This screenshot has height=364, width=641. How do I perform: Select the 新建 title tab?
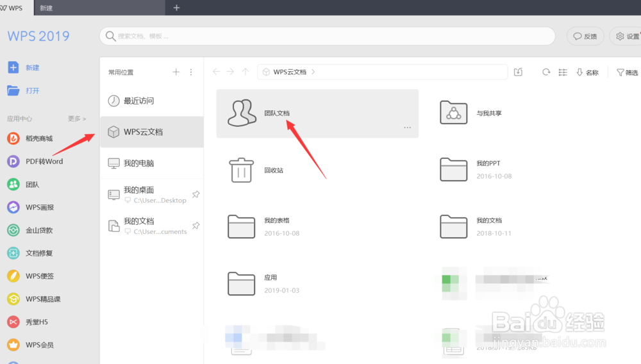pyautogui.click(x=100, y=8)
